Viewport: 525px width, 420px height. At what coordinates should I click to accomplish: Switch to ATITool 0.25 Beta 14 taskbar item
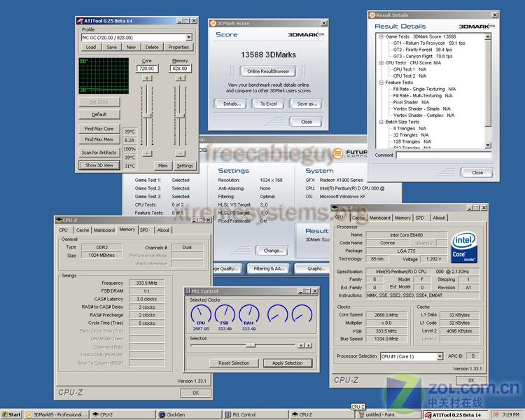(455, 415)
